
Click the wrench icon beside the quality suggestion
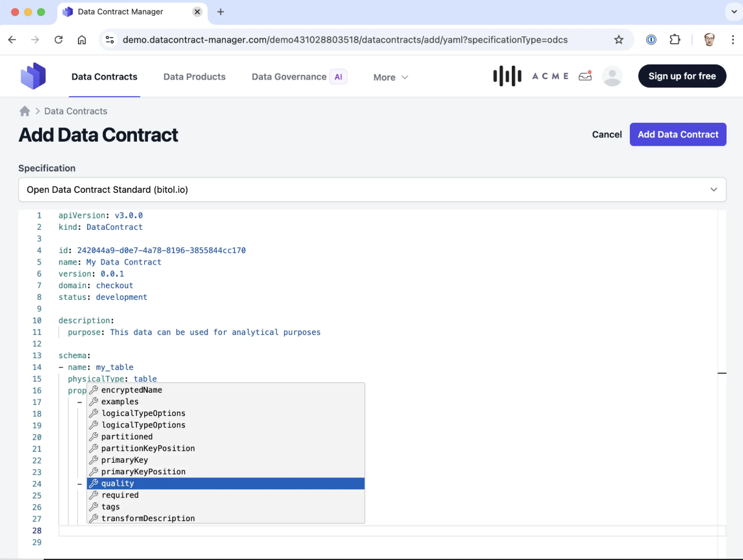94,483
